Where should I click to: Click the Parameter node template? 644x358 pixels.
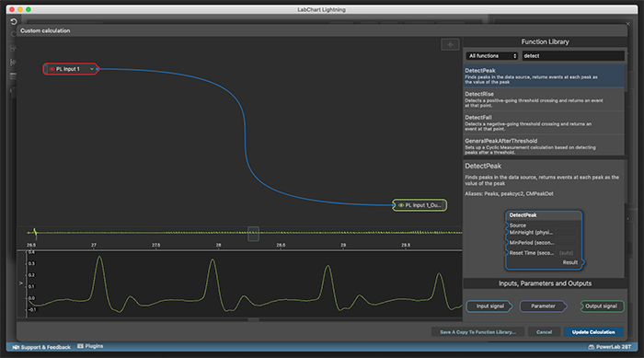(543, 306)
